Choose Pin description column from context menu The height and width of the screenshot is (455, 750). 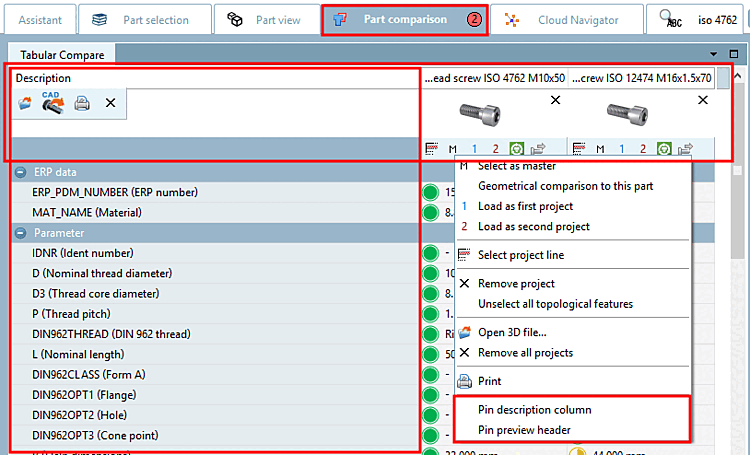tap(534, 410)
